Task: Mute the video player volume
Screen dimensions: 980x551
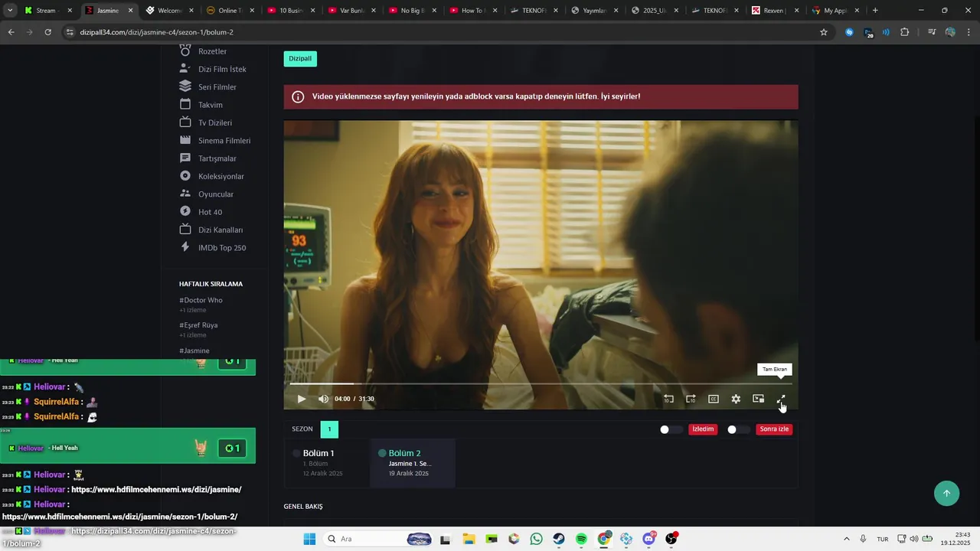Action: click(x=323, y=399)
